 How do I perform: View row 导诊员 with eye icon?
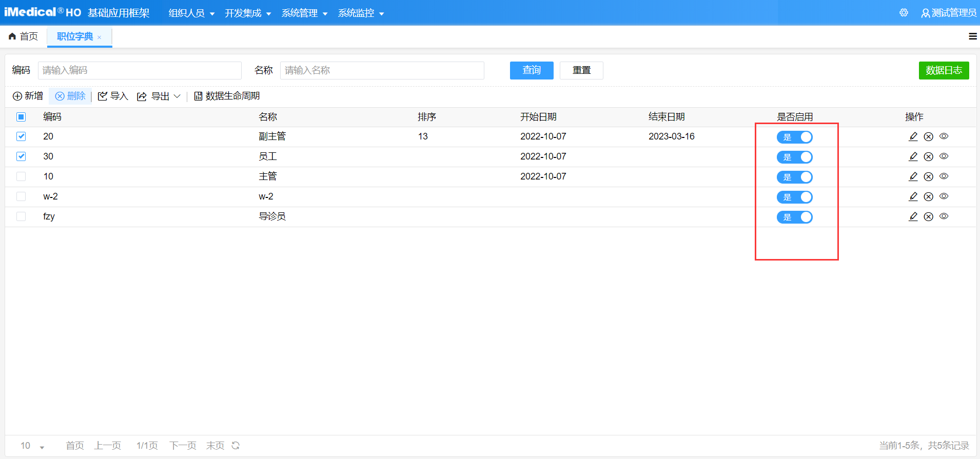coord(944,216)
